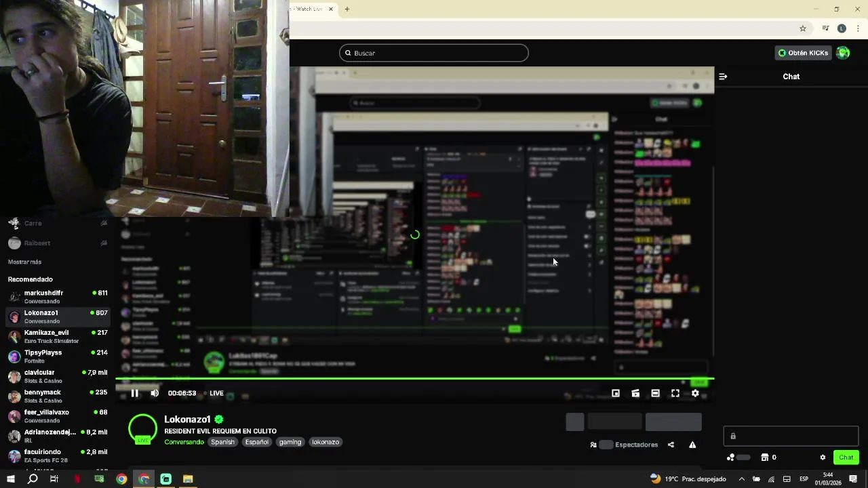Open channel points icon in chat footer
Screen dimensions: 868x488
tap(731, 457)
